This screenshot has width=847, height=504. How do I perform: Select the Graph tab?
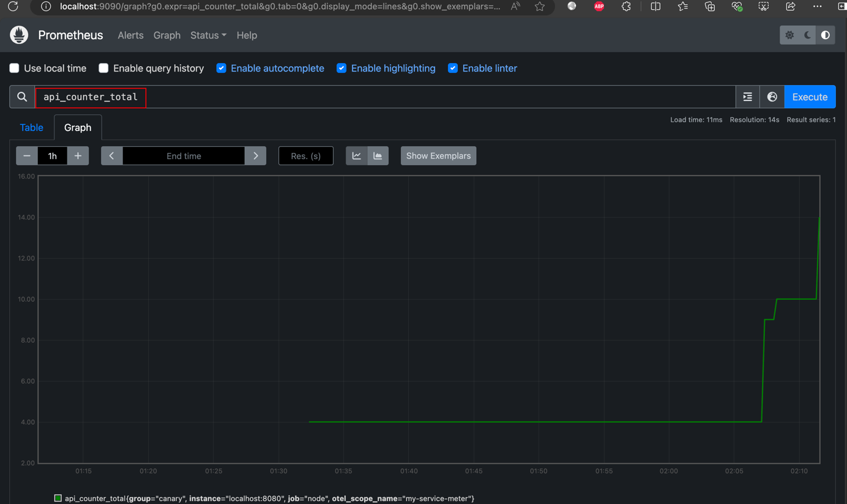pyautogui.click(x=78, y=127)
